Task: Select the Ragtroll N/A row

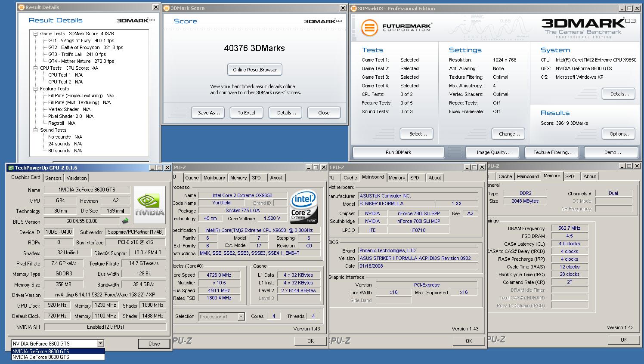Action: (62, 123)
